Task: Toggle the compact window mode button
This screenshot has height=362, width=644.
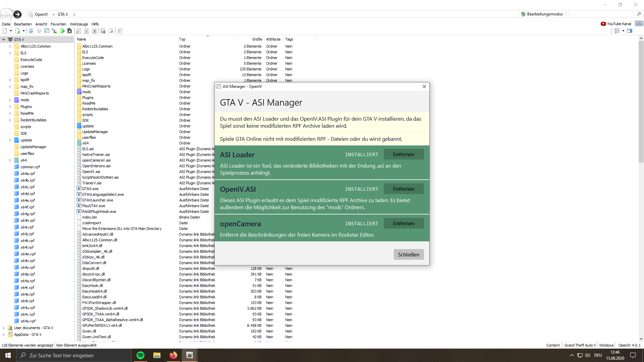Action: coord(639,23)
